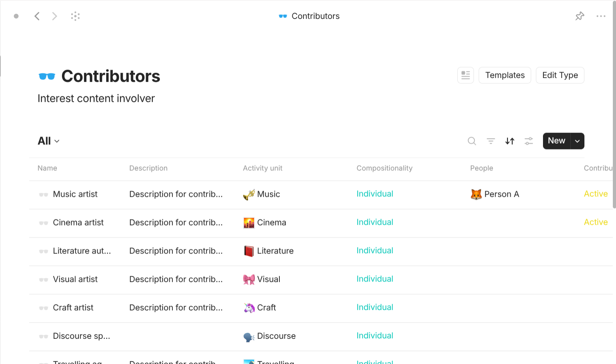The height and width of the screenshot is (364, 616).
Task: Click the fox avatar next to Person A
Action: [476, 194]
